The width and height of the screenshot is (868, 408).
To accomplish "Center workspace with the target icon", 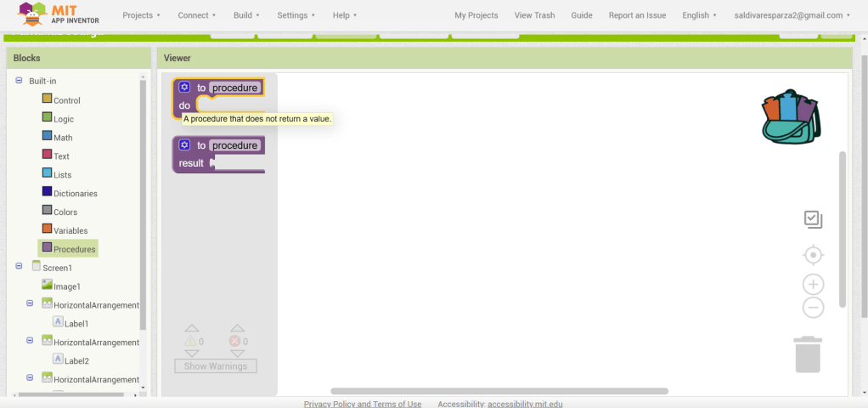I will tap(813, 255).
